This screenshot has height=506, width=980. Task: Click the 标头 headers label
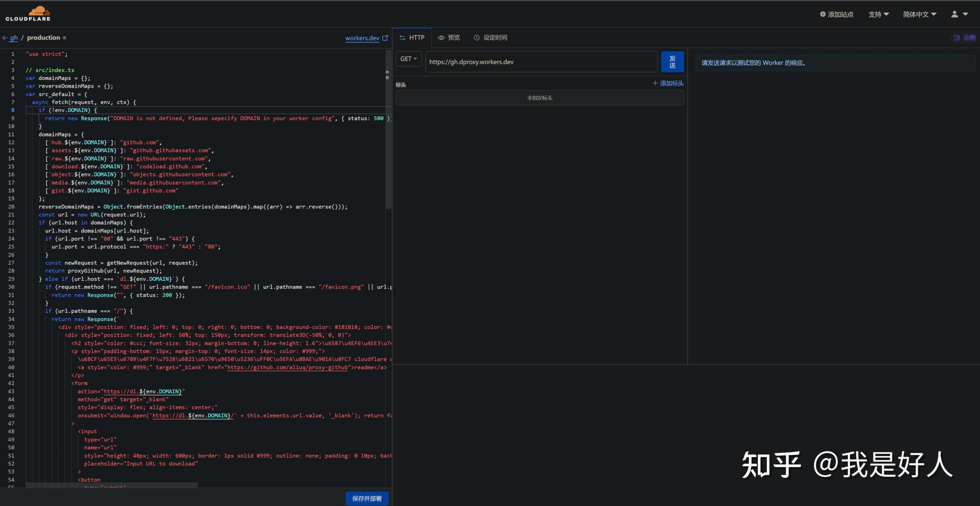coord(401,85)
